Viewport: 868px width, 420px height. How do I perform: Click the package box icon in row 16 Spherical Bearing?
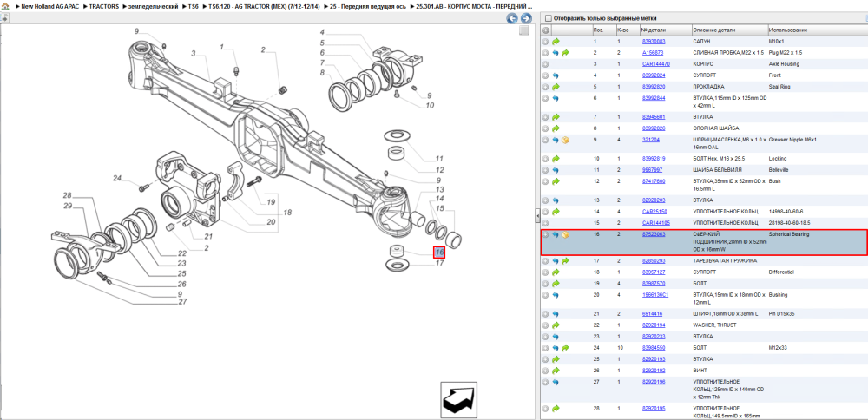click(565, 234)
